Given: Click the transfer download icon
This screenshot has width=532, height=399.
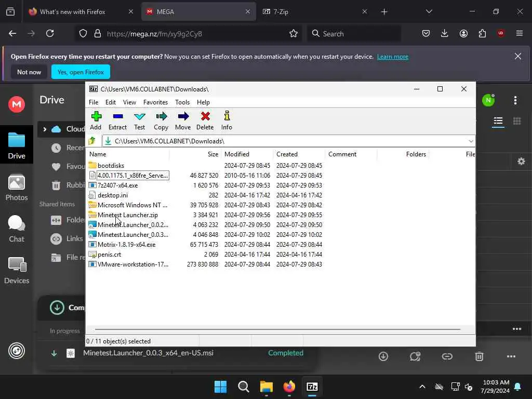Looking at the screenshot, I should (383, 356).
